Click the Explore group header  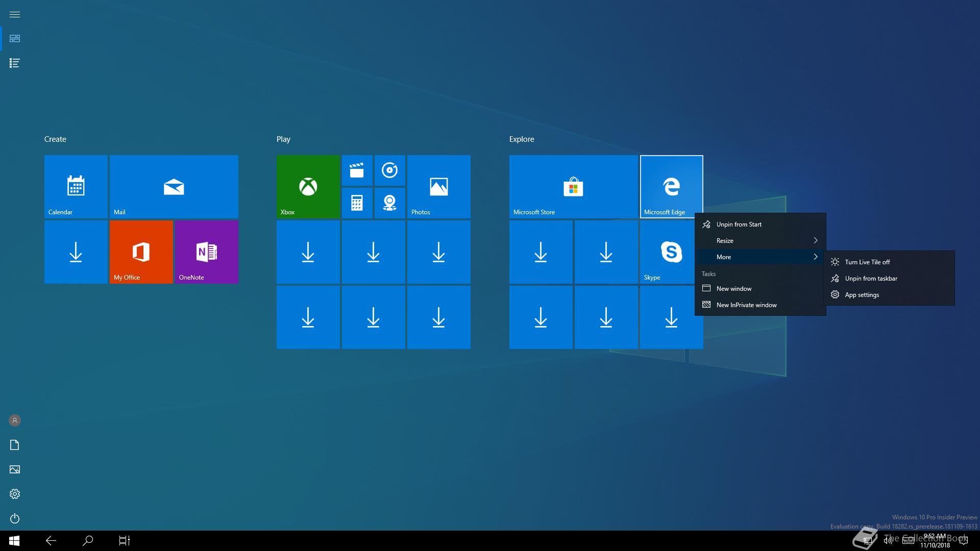click(522, 139)
